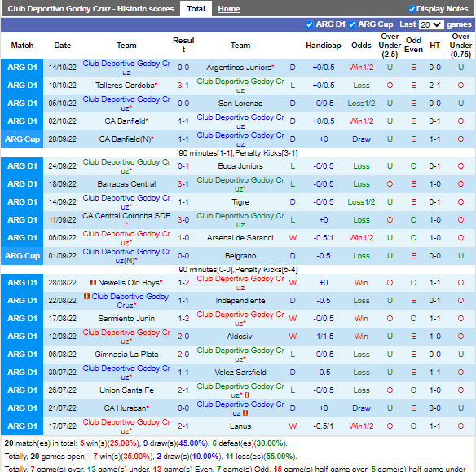Open the Last 20 games dropdown
This screenshot has height=472, width=476.
pos(431,24)
